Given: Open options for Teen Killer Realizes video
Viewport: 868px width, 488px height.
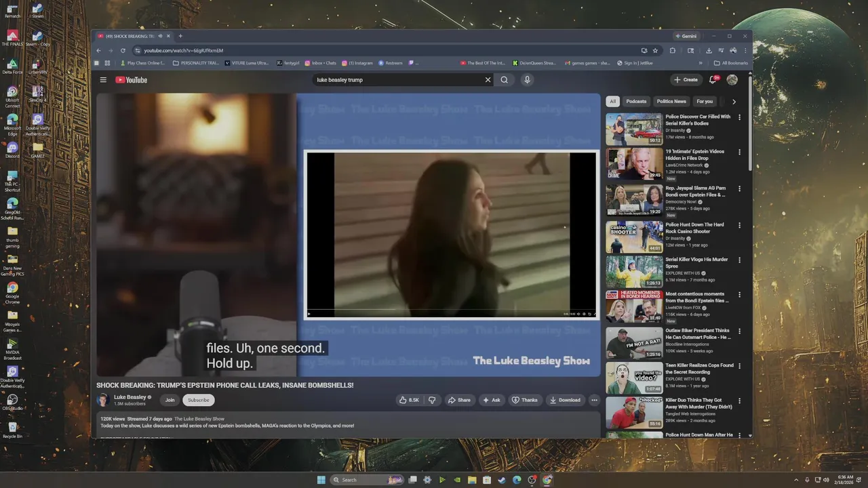Looking at the screenshot, I should [739, 366].
